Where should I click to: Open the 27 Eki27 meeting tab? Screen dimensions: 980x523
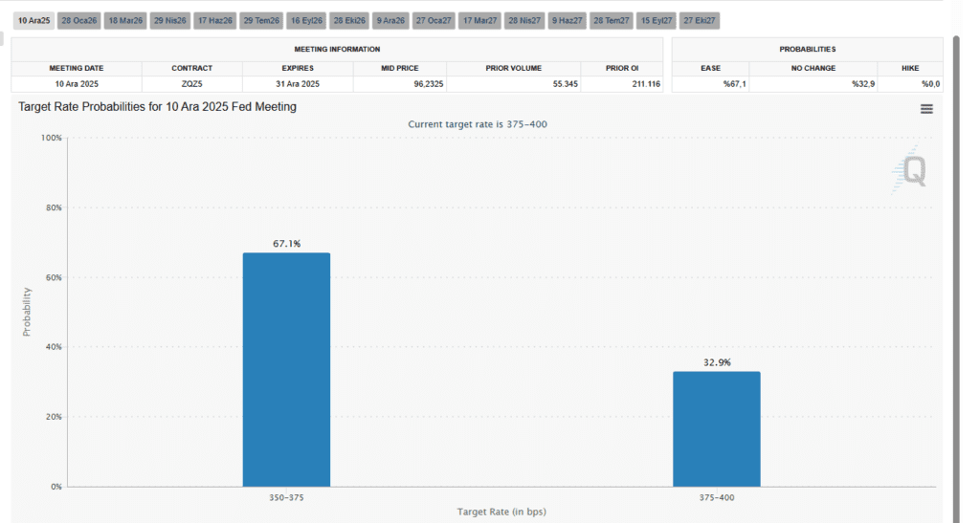[x=700, y=20]
